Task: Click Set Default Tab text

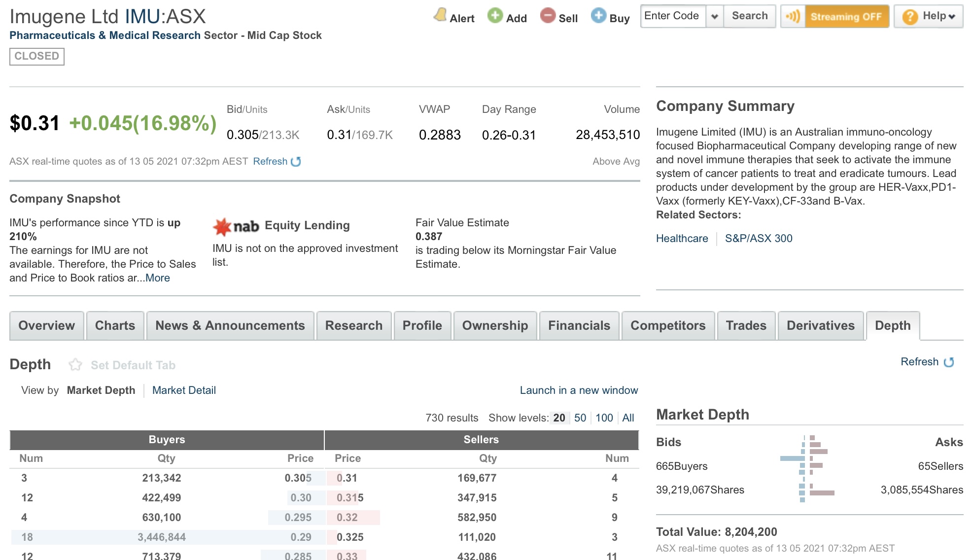Action: coord(133,365)
